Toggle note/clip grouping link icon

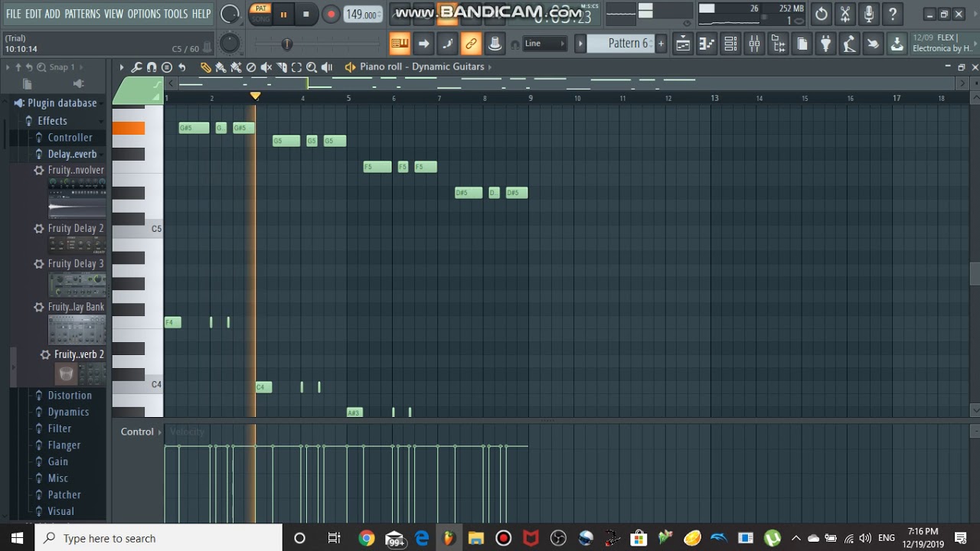point(471,44)
